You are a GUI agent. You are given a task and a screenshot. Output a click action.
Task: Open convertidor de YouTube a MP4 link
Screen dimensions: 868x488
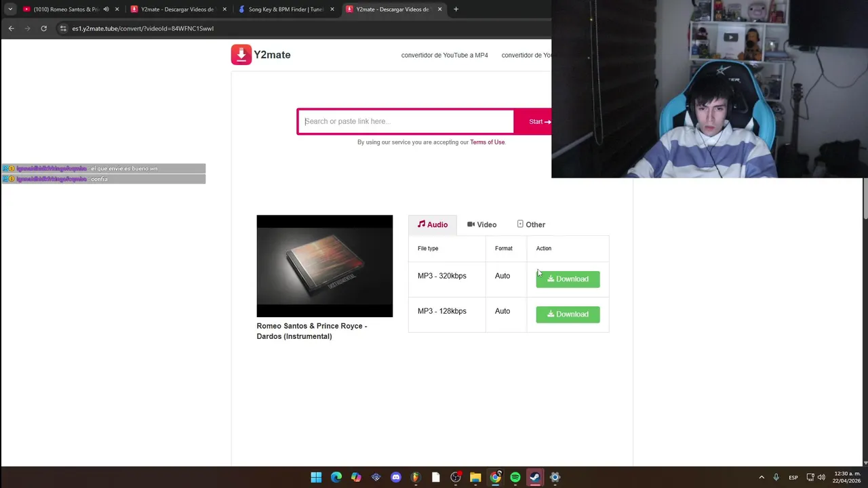444,56
